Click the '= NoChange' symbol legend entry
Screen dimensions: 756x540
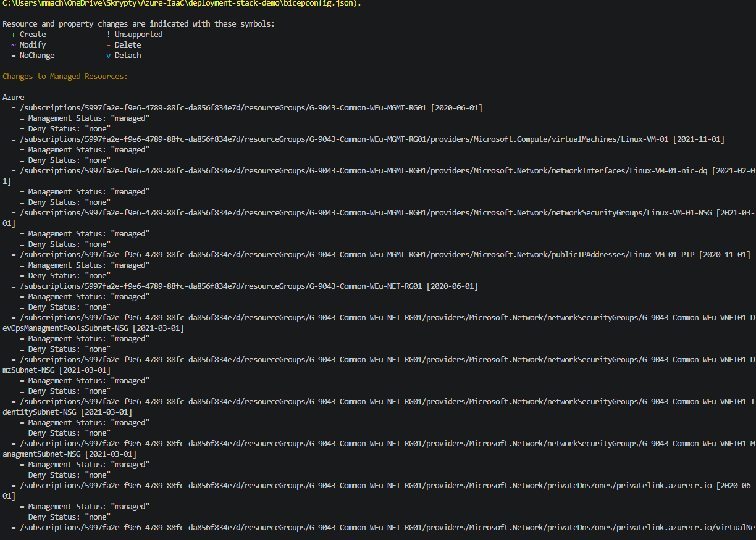point(33,56)
